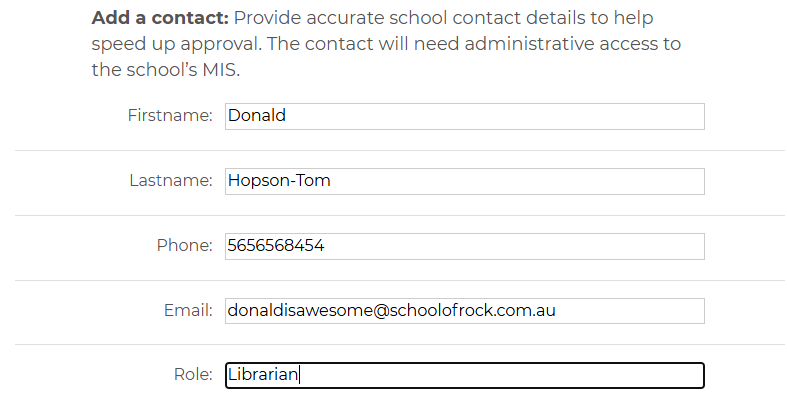The height and width of the screenshot is (407, 787).
Task: Click the 'Phone:' label text
Action: click(x=185, y=246)
